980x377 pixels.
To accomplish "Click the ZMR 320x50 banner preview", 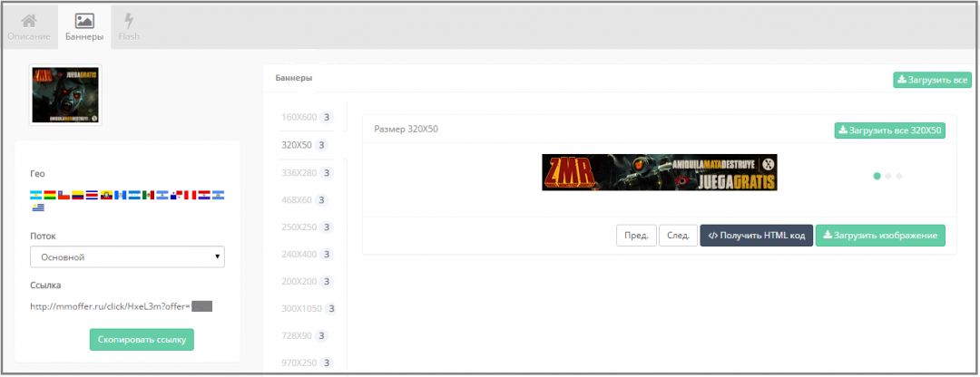I will [x=659, y=172].
